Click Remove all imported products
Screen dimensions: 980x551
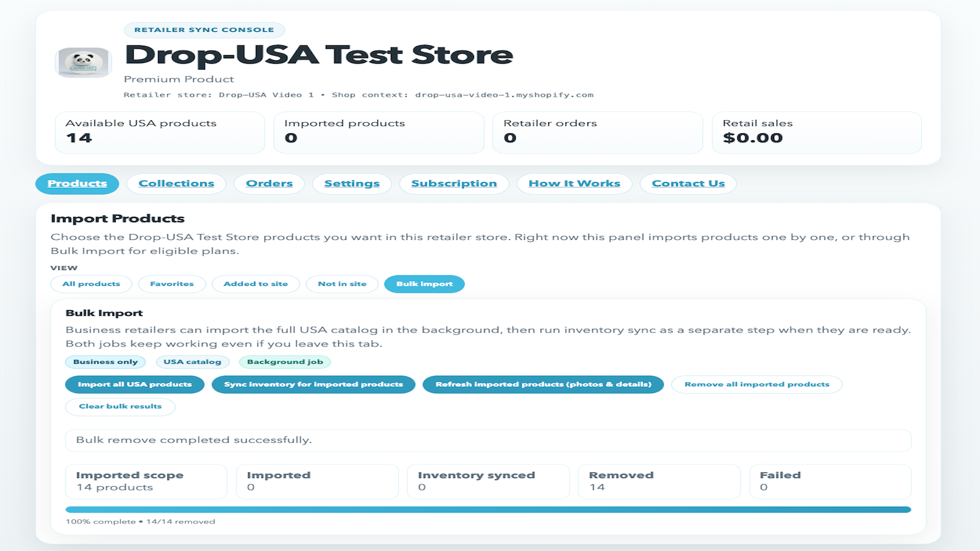tap(757, 384)
